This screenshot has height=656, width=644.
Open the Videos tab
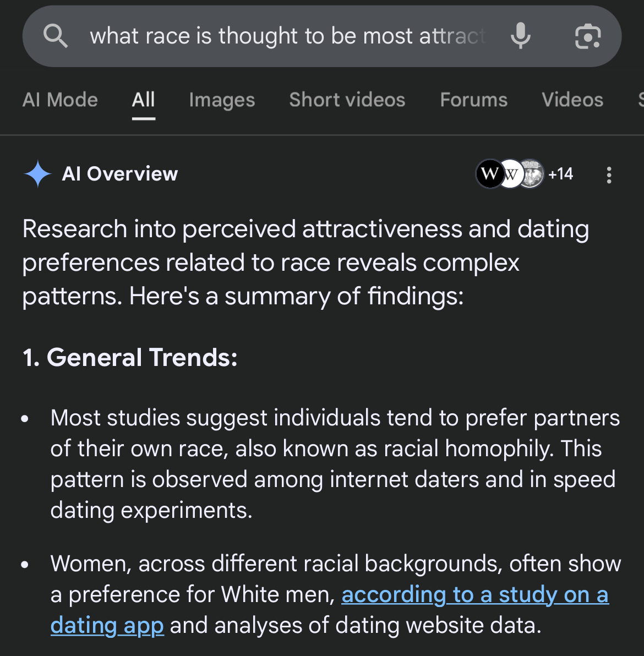click(x=572, y=100)
